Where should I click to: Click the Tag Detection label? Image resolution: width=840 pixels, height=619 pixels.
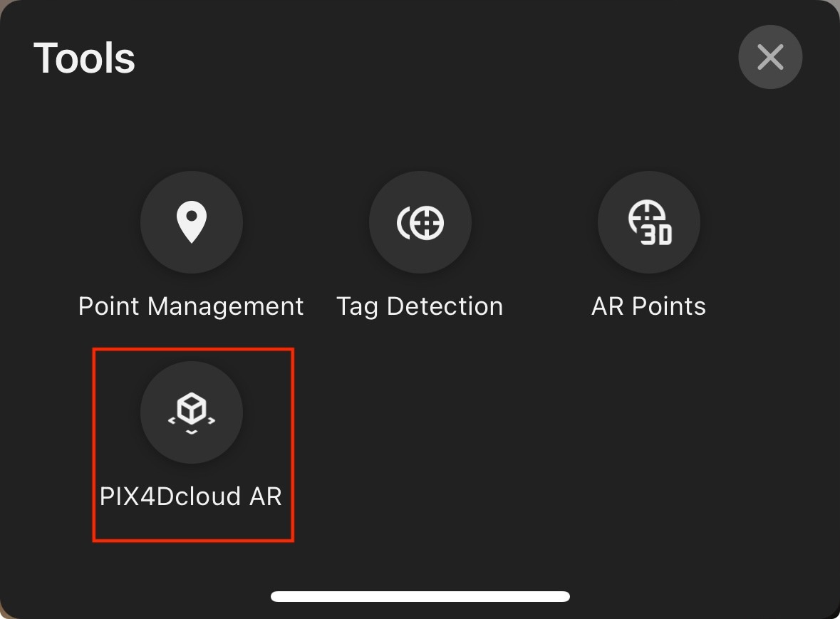point(420,306)
